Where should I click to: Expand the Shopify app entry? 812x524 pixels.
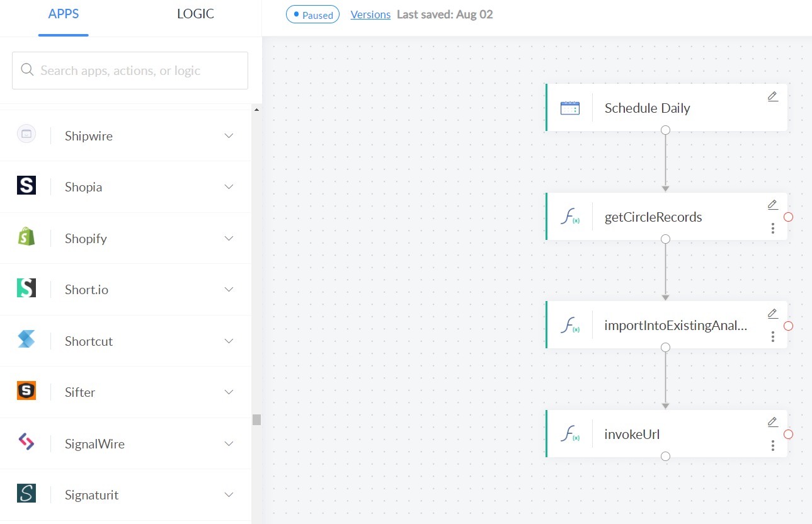(229, 238)
